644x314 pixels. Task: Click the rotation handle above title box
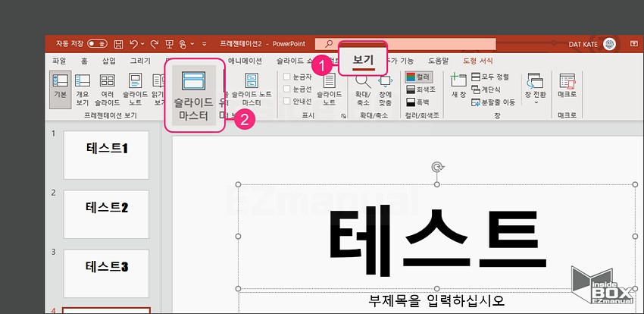pos(437,167)
